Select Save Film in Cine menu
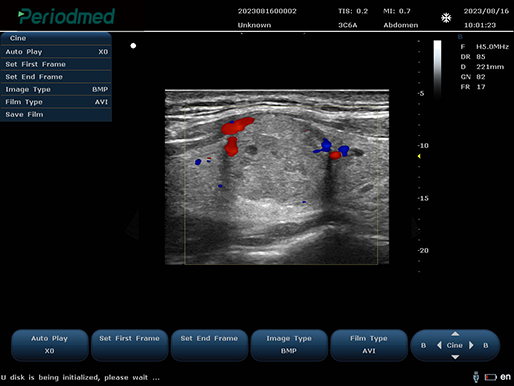 coord(56,115)
